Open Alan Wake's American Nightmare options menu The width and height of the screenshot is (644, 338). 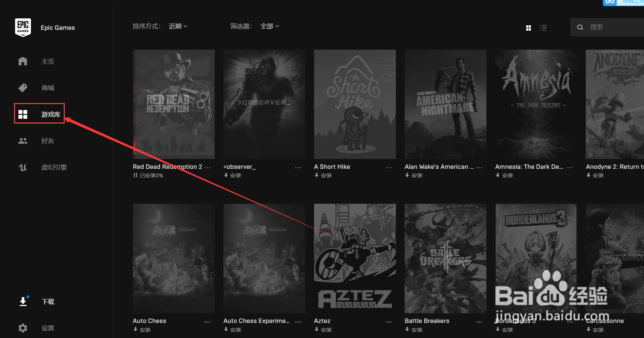tap(479, 167)
